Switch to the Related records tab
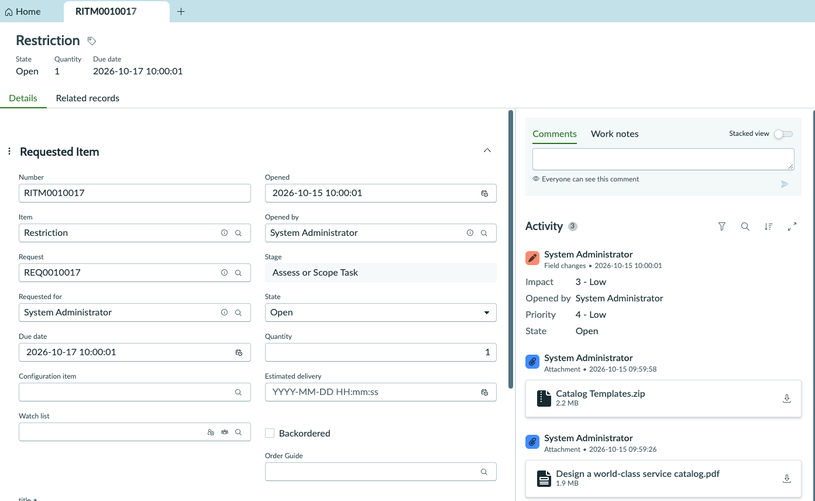This screenshot has width=815, height=501. click(87, 98)
